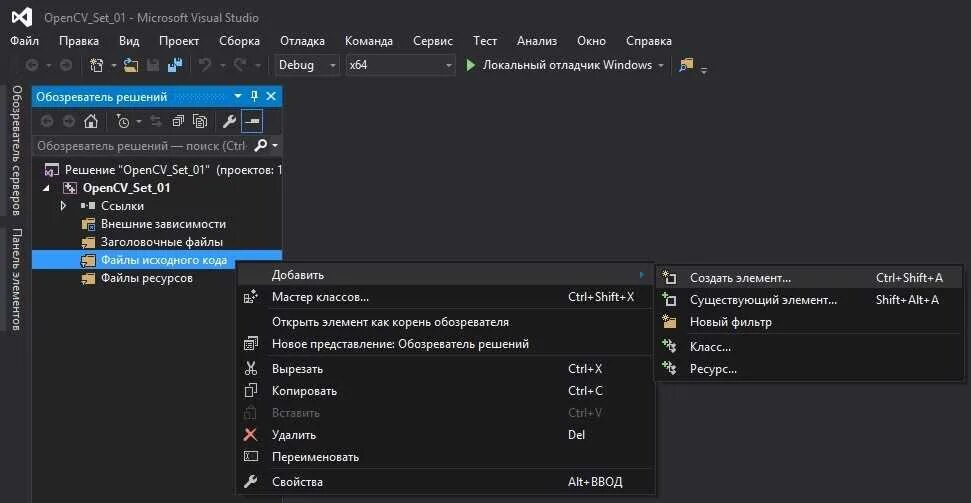The image size is (971, 503).
Task: Choose Существующий элемент... in submenu
Action: (809, 300)
